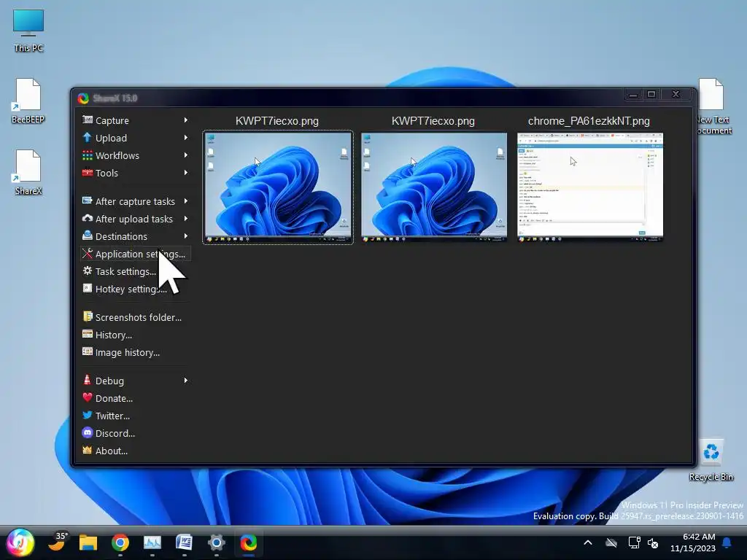Click the After capture tasks icon
747x560 pixels.
88,201
